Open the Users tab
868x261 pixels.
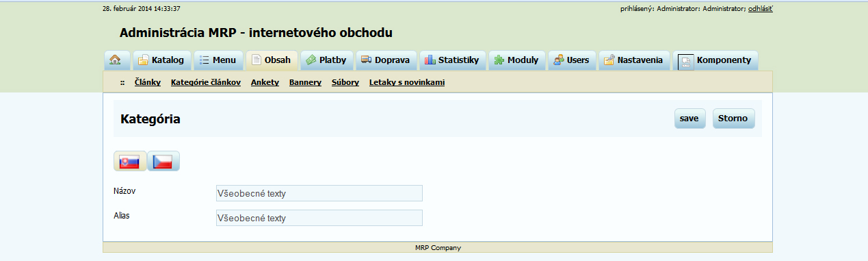point(572,60)
